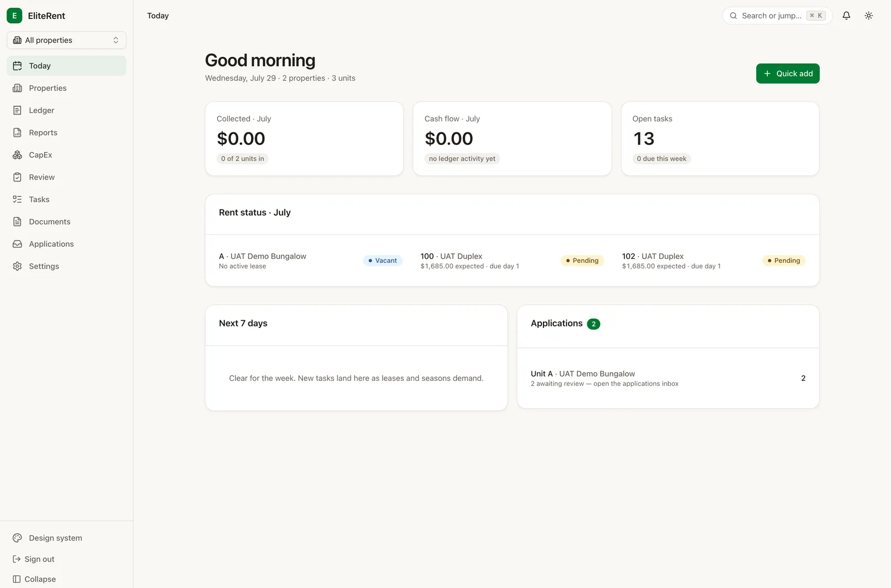Click 'Clear for the week' message
Viewport: 891px width, 588px height.
(356, 378)
